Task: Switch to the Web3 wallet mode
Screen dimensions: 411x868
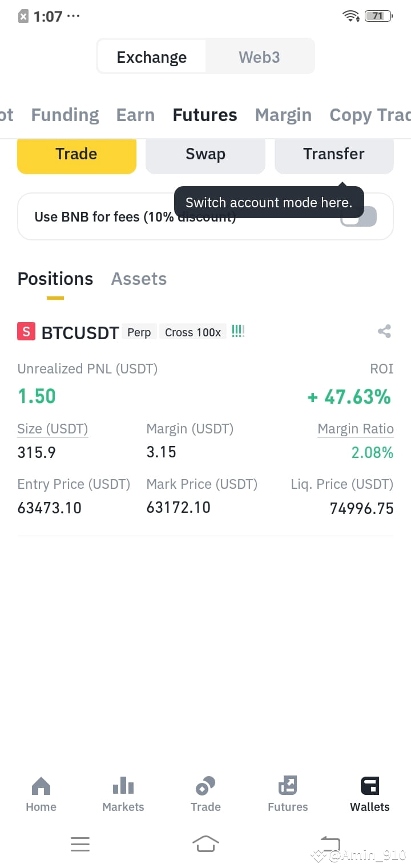Action: tap(259, 57)
